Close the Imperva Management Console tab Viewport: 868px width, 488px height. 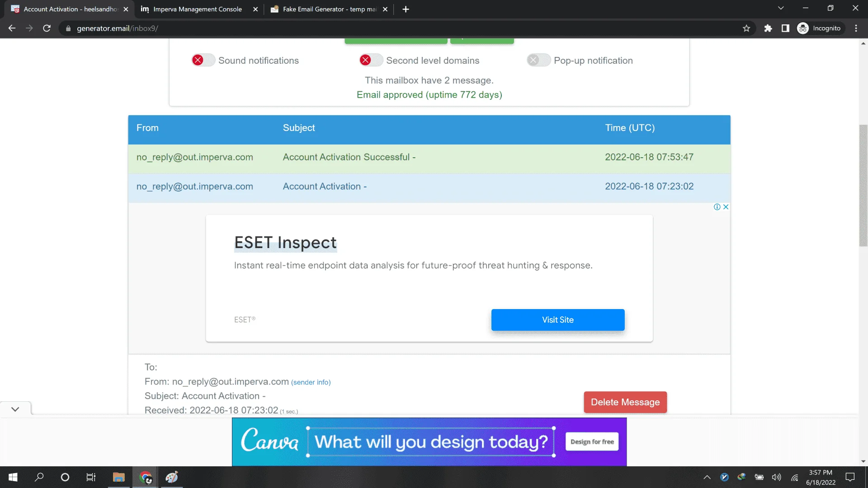pyautogui.click(x=255, y=9)
